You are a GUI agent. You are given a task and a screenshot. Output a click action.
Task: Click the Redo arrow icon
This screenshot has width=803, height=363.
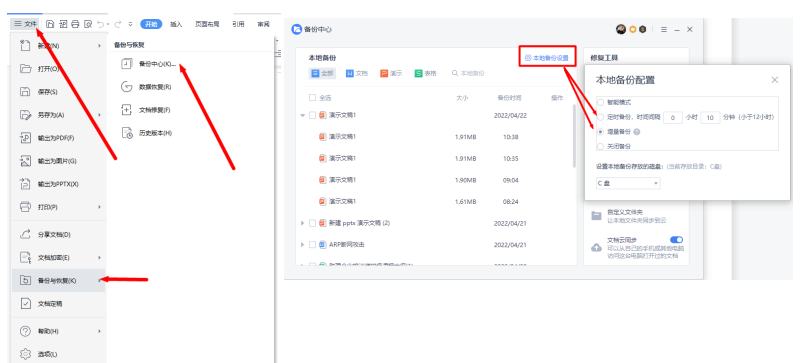tap(118, 24)
